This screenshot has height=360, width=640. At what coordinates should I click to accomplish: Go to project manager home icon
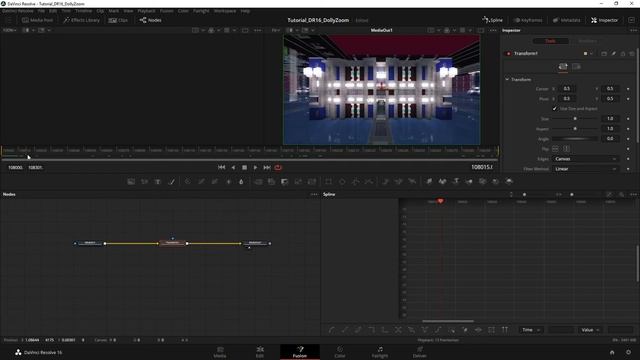[x=612, y=352]
